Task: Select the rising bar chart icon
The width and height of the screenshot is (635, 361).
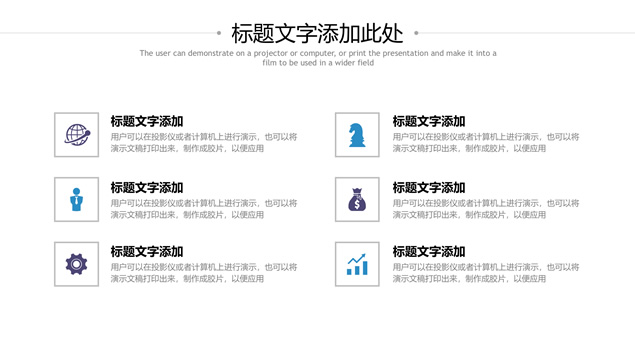Action: pyautogui.click(x=357, y=264)
